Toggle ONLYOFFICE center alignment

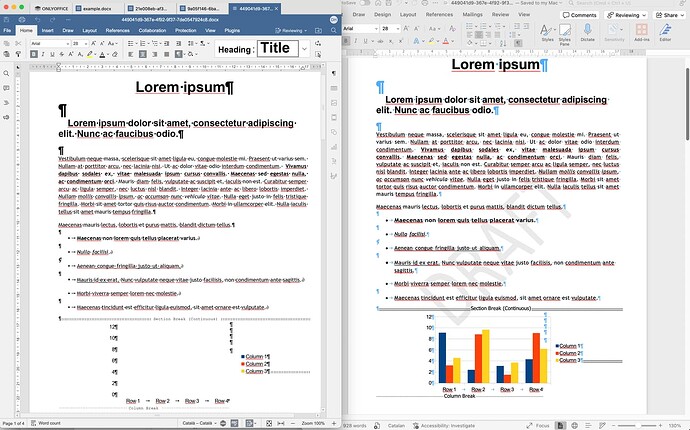tap(143, 54)
